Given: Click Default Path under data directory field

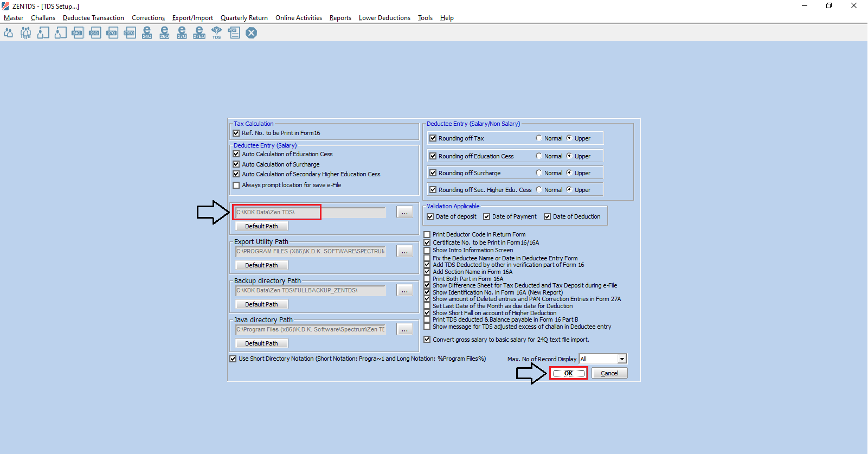Looking at the screenshot, I should coord(261,226).
